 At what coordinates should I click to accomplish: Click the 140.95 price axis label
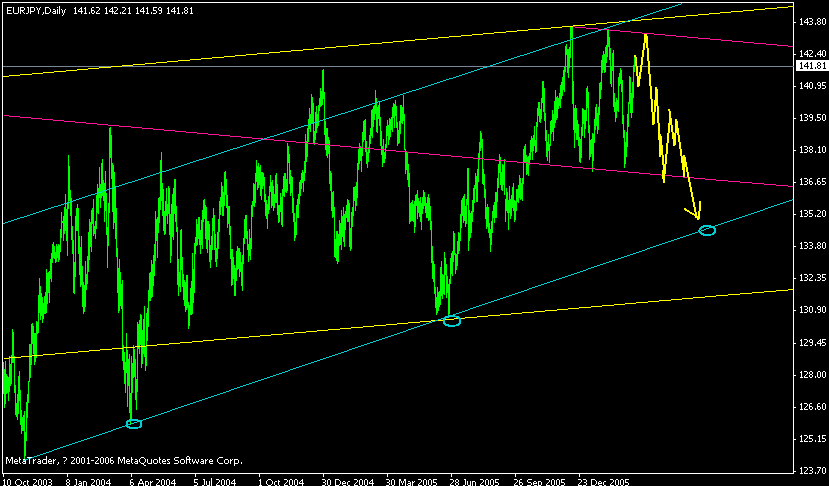(813, 86)
